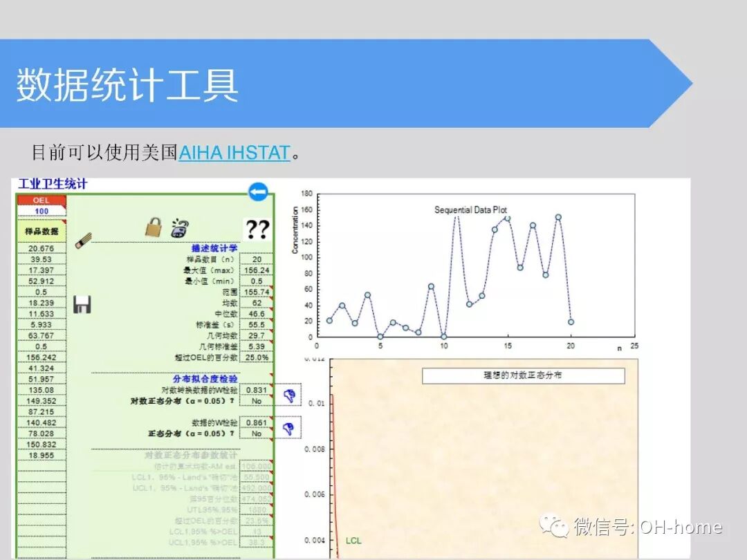Click the maximum value cell 156.24
Screen dimensions: 747x560
tap(257, 270)
